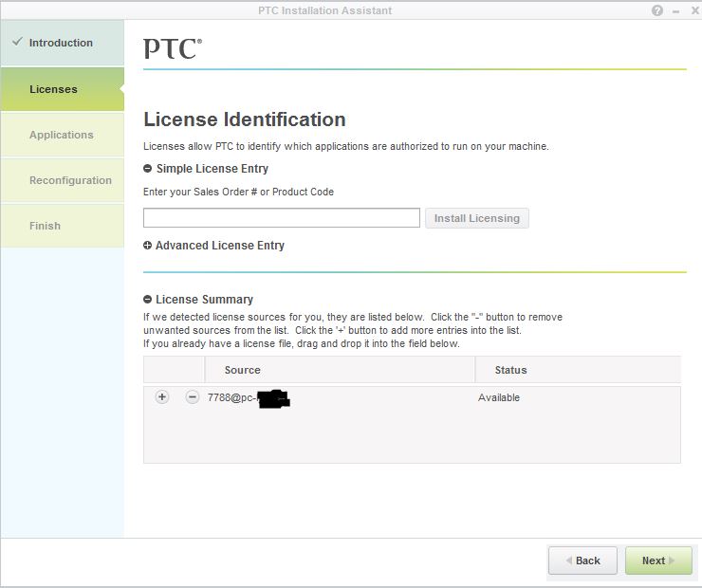Select the Licenses step
This screenshot has height=588, width=702.
[x=63, y=89]
